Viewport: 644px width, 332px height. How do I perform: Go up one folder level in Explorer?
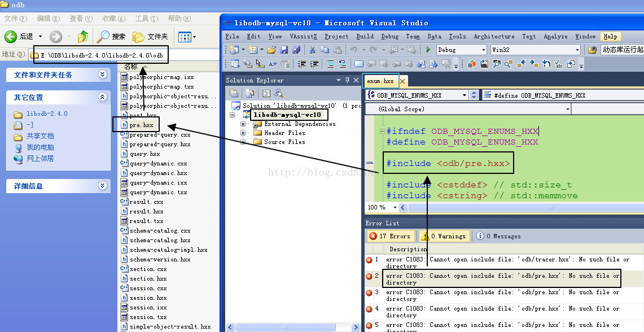pos(83,37)
